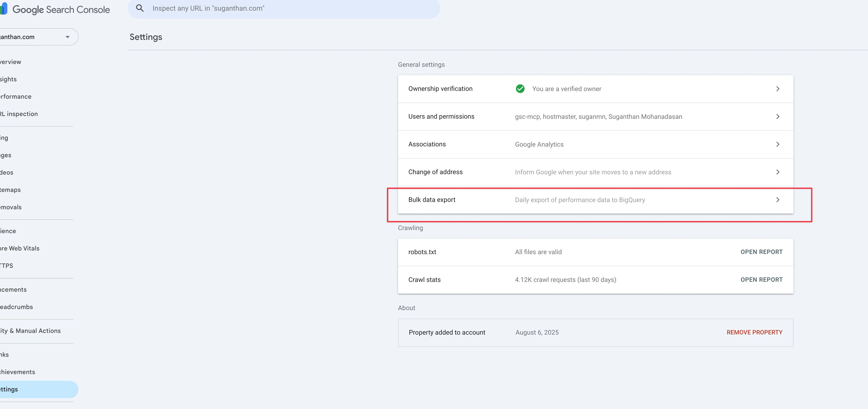The width and height of the screenshot is (868, 409).
Task: Open the Change of address chevron
Action: point(777,172)
